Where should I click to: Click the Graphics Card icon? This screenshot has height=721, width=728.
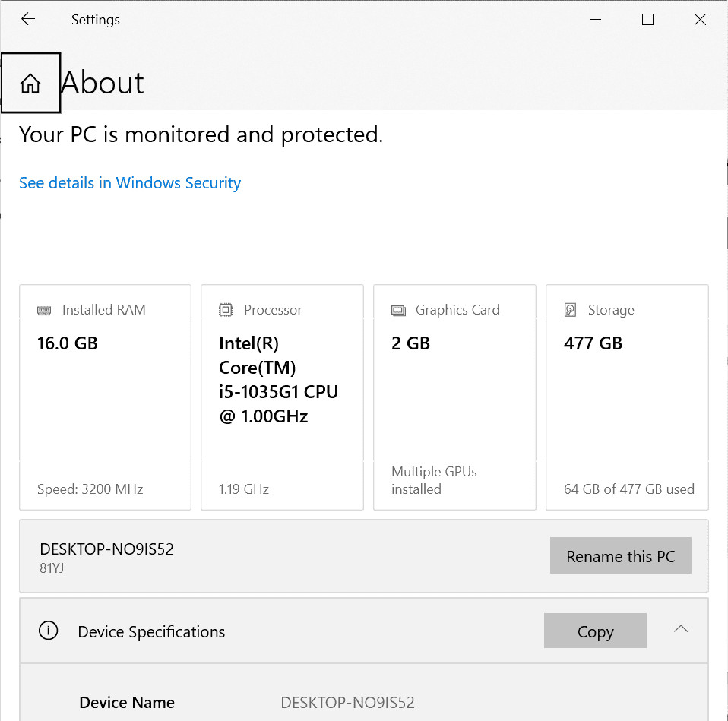(398, 310)
